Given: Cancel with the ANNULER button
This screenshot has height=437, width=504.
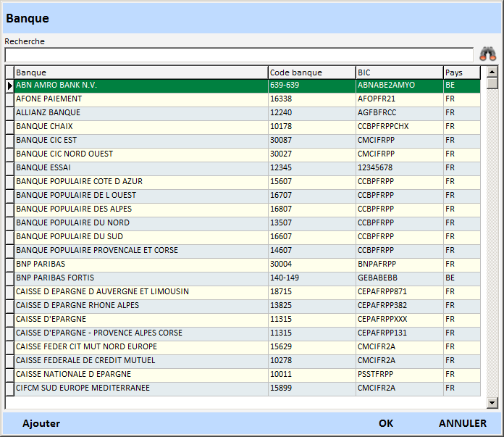Looking at the screenshot, I should click(x=463, y=423).
